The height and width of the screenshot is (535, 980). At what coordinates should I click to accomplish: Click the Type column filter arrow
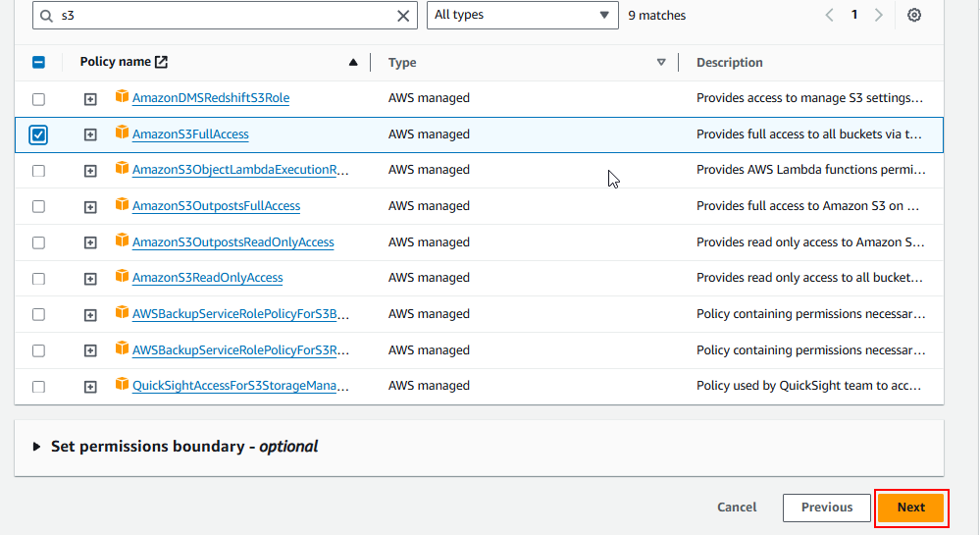(661, 63)
